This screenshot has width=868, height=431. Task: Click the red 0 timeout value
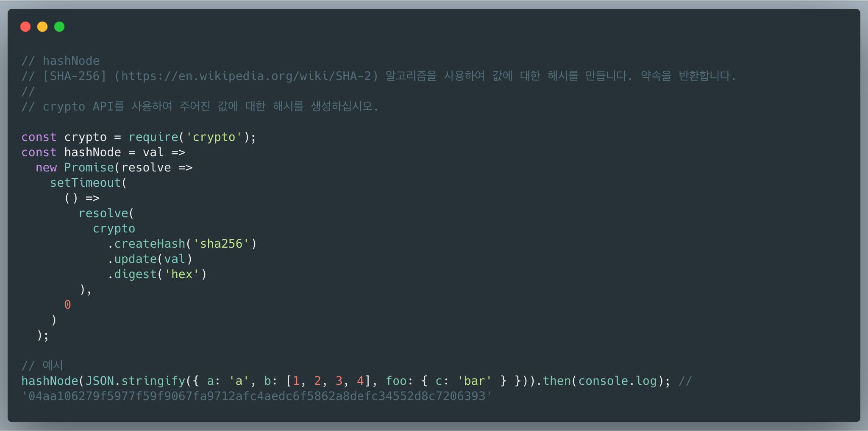pos(68,305)
